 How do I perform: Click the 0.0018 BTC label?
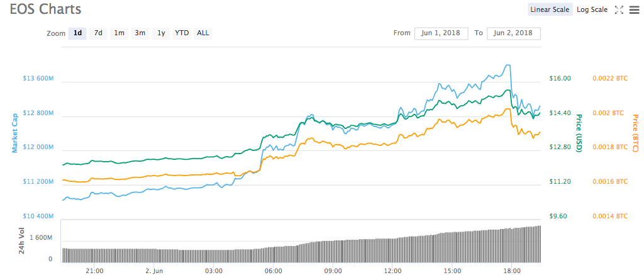click(610, 147)
